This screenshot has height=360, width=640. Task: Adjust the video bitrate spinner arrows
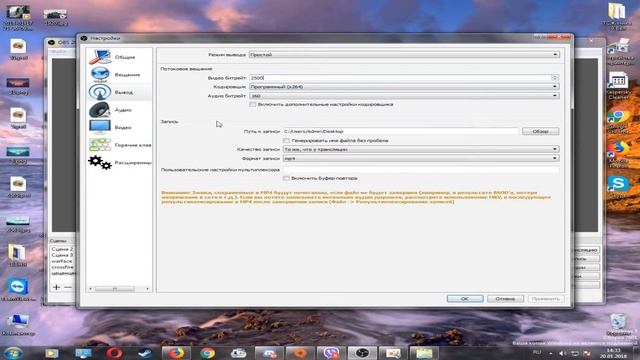click(555, 78)
